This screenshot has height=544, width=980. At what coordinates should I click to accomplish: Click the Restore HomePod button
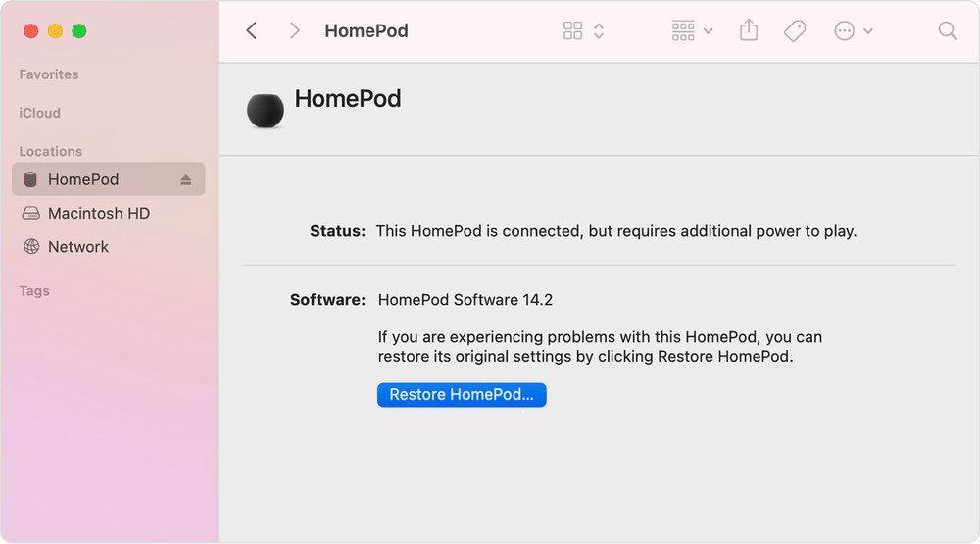[x=462, y=395]
